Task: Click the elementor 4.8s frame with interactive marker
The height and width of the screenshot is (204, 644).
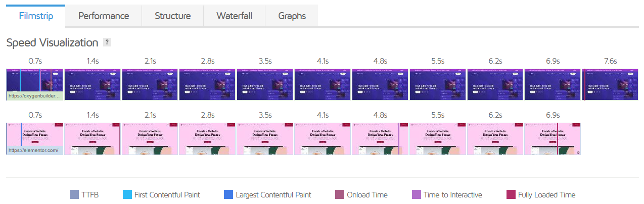Action: (381, 138)
